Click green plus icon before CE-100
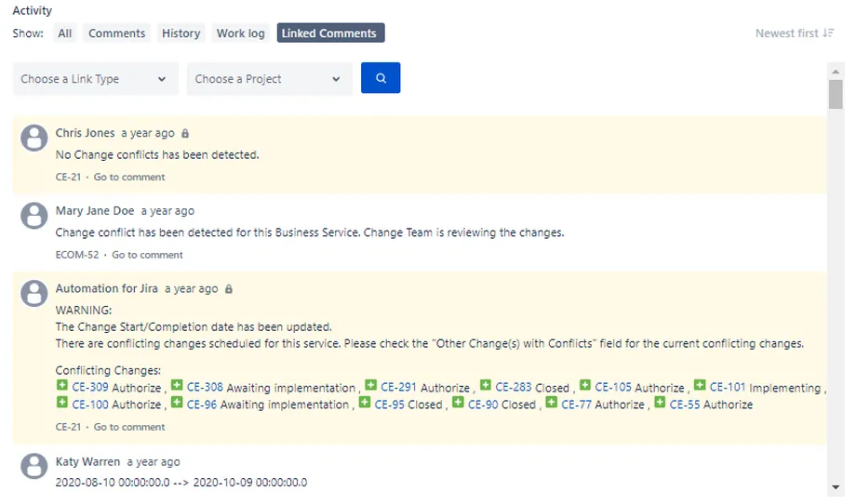Image resolution: width=856 pixels, height=504 pixels. [x=62, y=403]
